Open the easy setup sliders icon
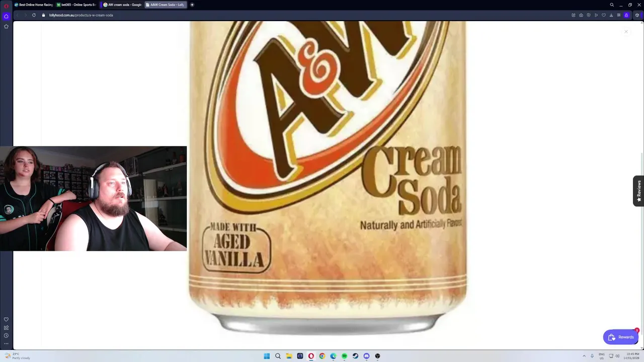The height and width of the screenshot is (362, 644). [x=619, y=15]
